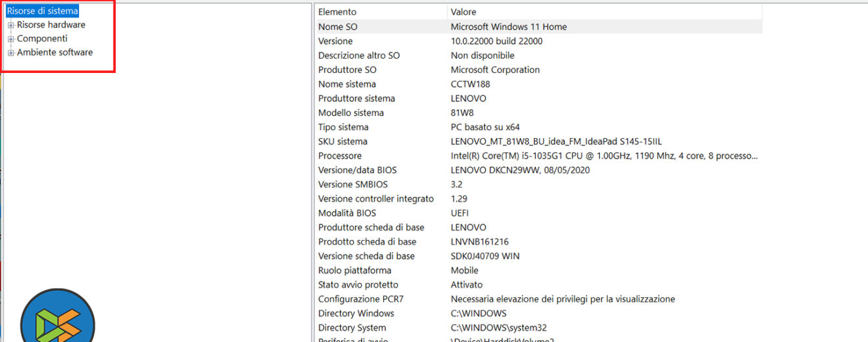Image resolution: width=868 pixels, height=342 pixels.
Task: Select the Processore row
Action: coord(340,156)
